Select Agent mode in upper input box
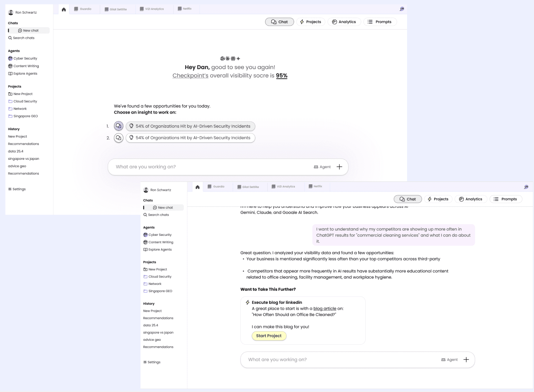 point(322,167)
